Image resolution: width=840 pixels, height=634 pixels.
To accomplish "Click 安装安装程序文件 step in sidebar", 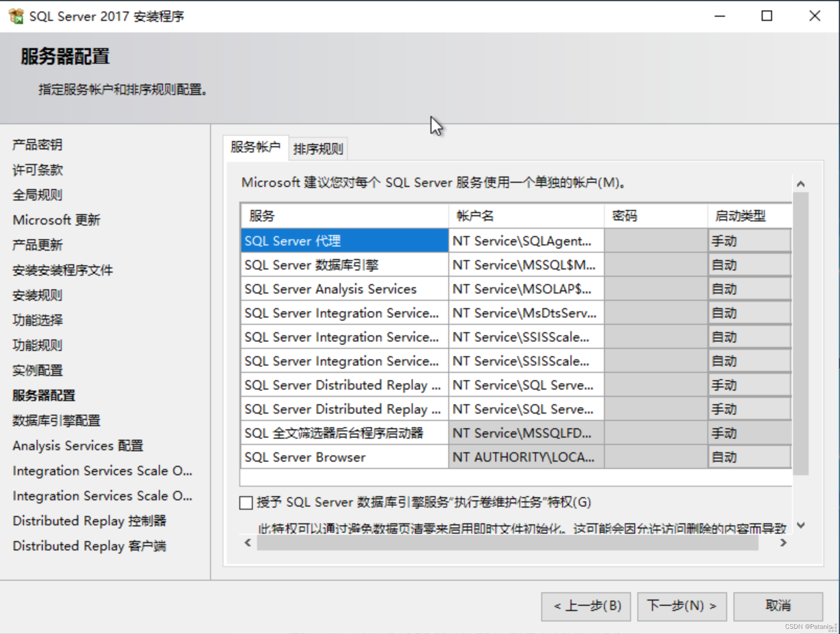I will [63, 270].
